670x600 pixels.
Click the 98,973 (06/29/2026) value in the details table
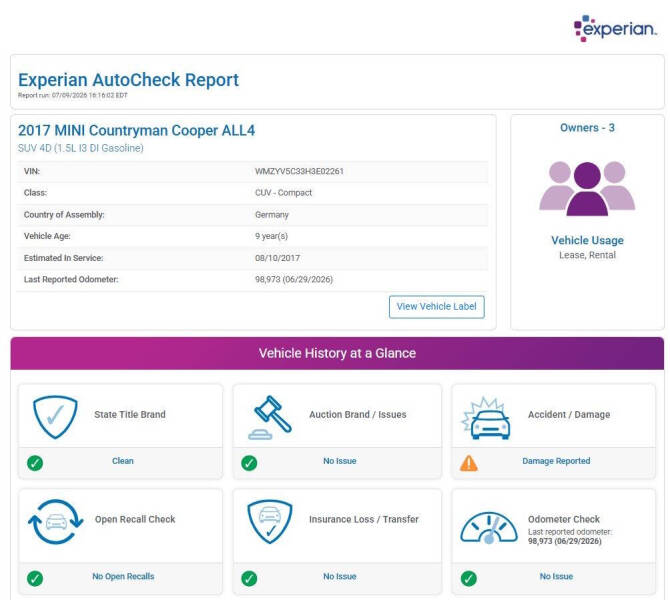pyautogui.click(x=294, y=279)
